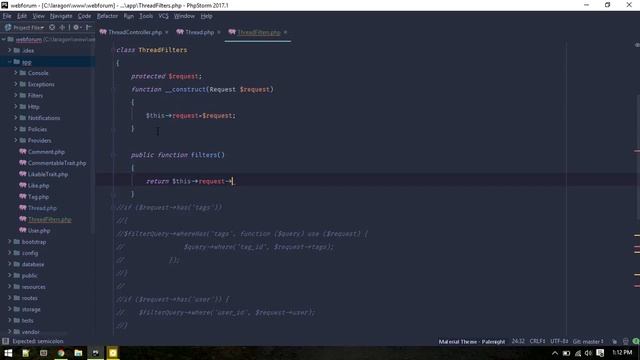The image size is (640, 360).
Task: Expand the Console folder
Action: pos(16,73)
